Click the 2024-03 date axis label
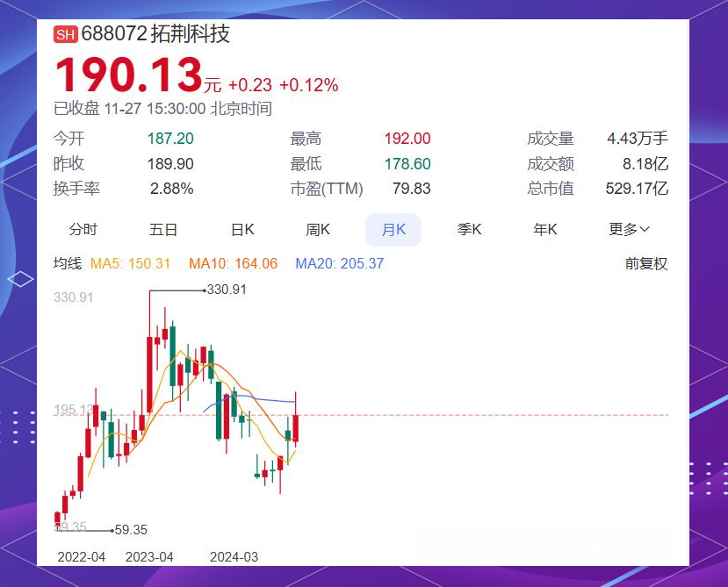The width and height of the screenshot is (728, 587). click(234, 557)
